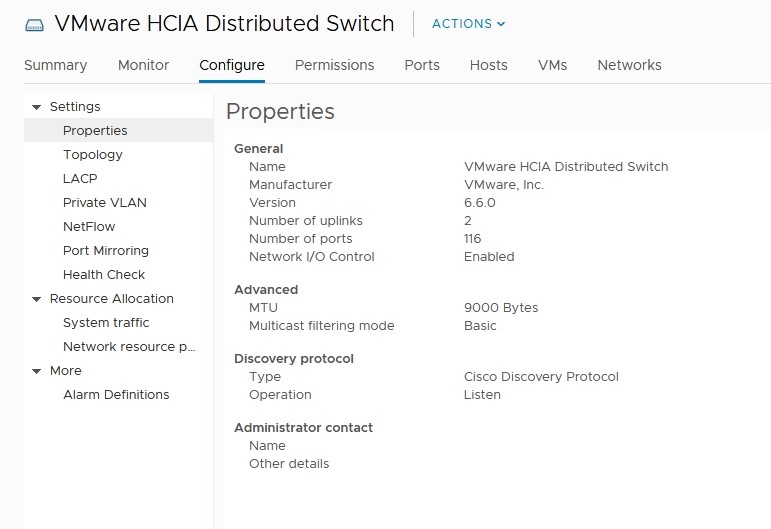Click the version value 6.6.0
Image resolution: width=771 pixels, height=529 pixels.
point(479,203)
